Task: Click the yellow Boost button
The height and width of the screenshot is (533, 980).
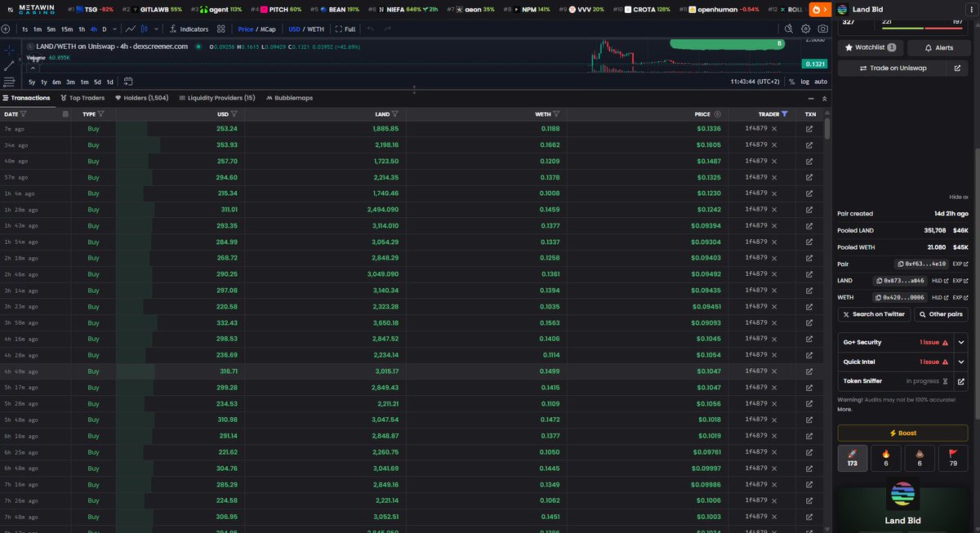Action: pyautogui.click(x=902, y=433)
